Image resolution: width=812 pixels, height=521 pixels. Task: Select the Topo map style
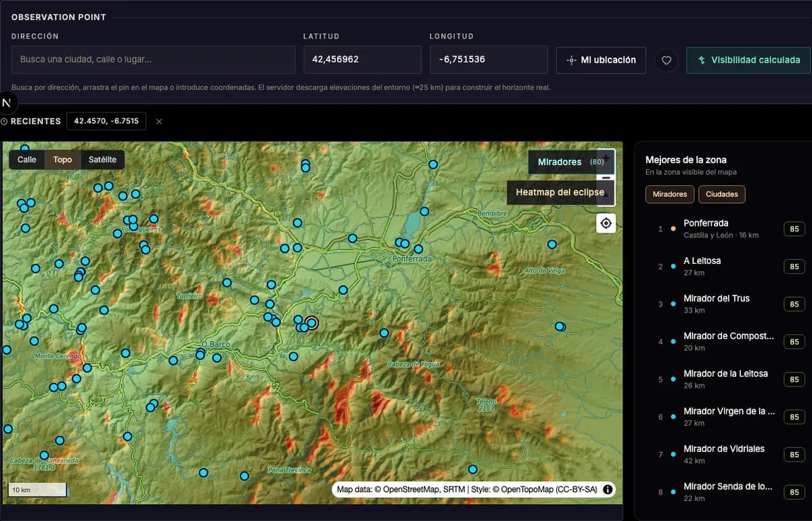click(x=62, y=160)
